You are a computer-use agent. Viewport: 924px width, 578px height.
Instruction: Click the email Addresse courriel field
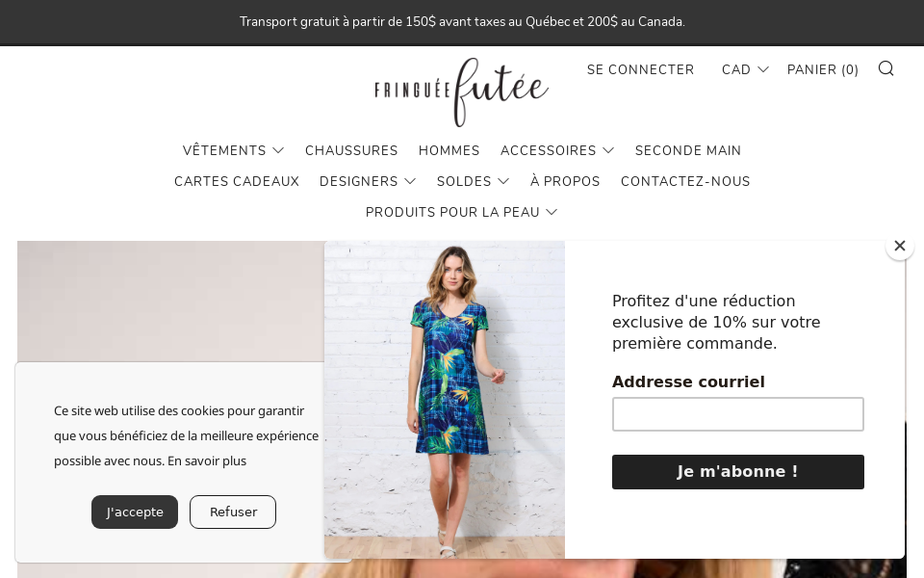click(737, 414)
